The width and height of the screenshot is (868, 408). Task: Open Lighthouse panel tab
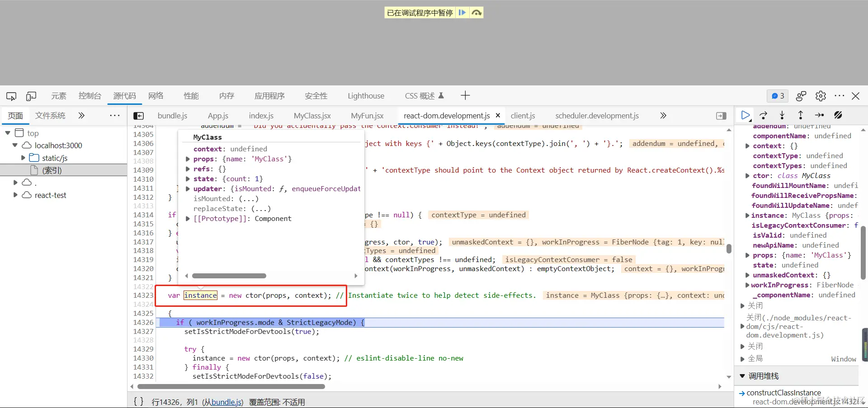pyautogui.click(x=366, y=96)
